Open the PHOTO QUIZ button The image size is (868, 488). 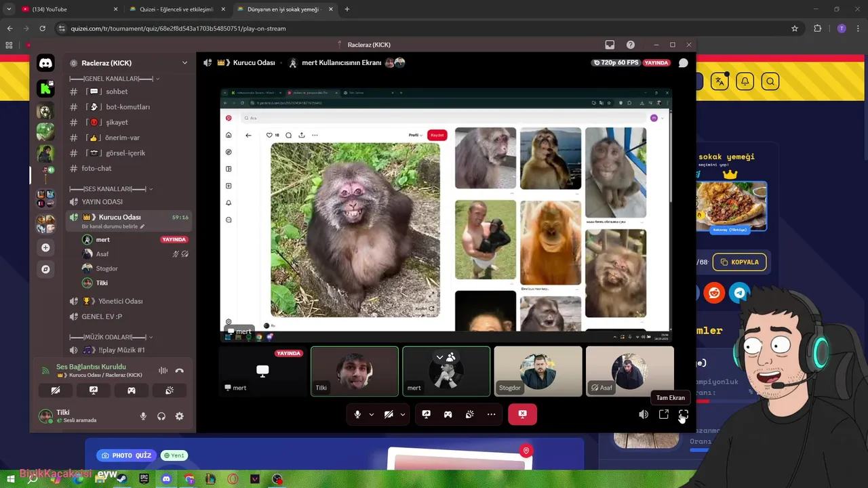[x=127, y=455]
